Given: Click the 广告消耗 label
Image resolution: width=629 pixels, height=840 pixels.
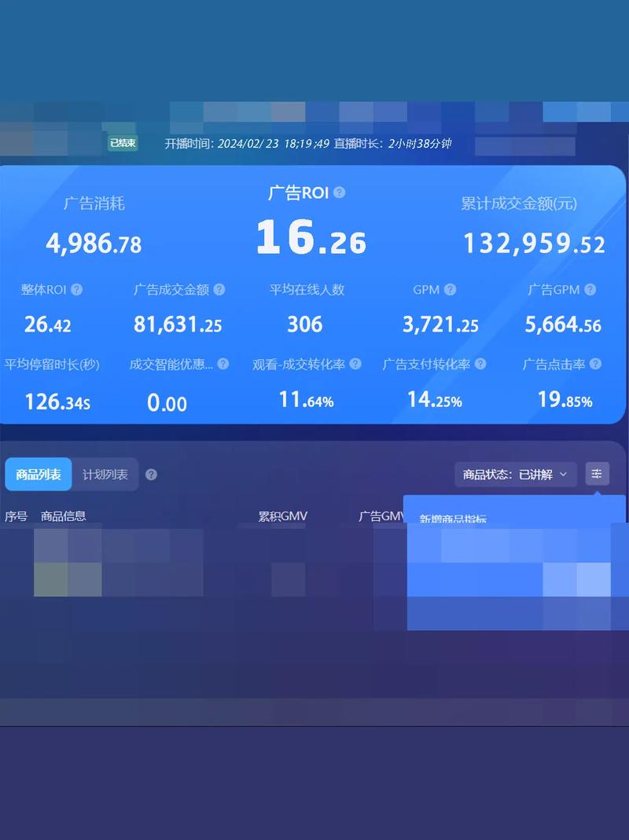Looking at the screenshot, I should 94,204.
